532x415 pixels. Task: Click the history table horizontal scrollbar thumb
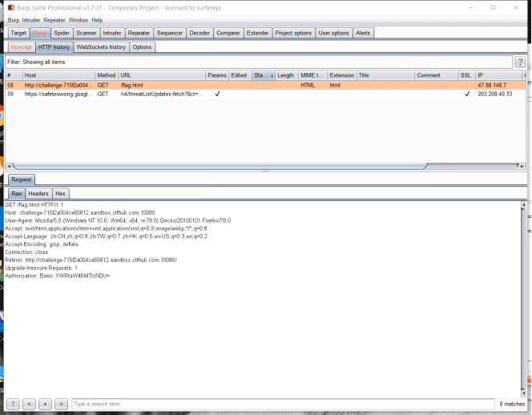220,166
